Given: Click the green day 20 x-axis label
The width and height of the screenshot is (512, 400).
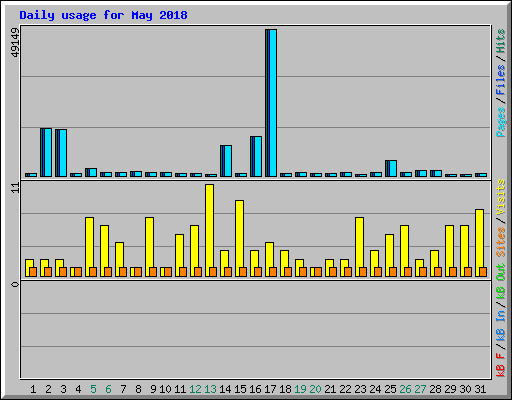Looking at the screenshot, I should click(315, 389).
